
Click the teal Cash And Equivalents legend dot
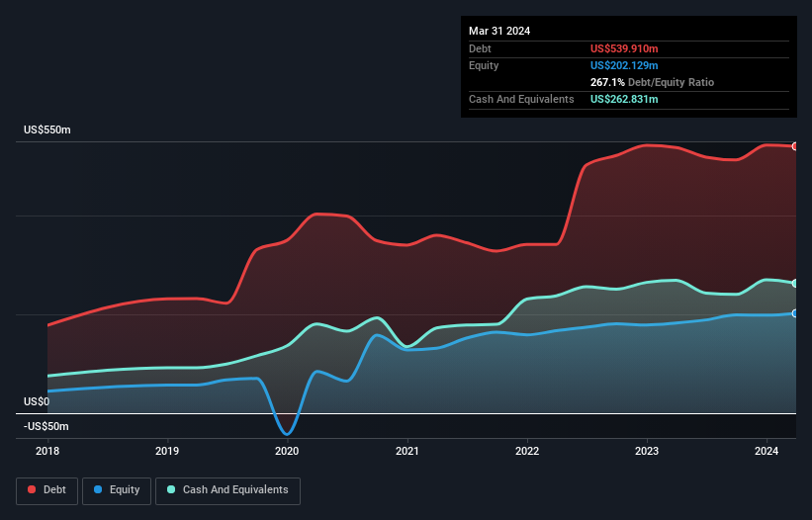click(171, 489)
